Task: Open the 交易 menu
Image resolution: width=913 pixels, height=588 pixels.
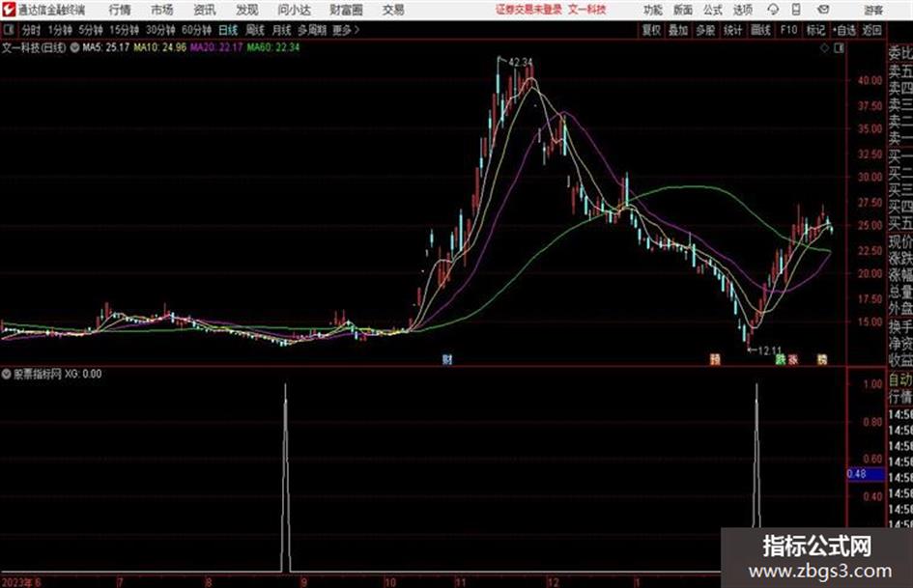Action: 393,10
